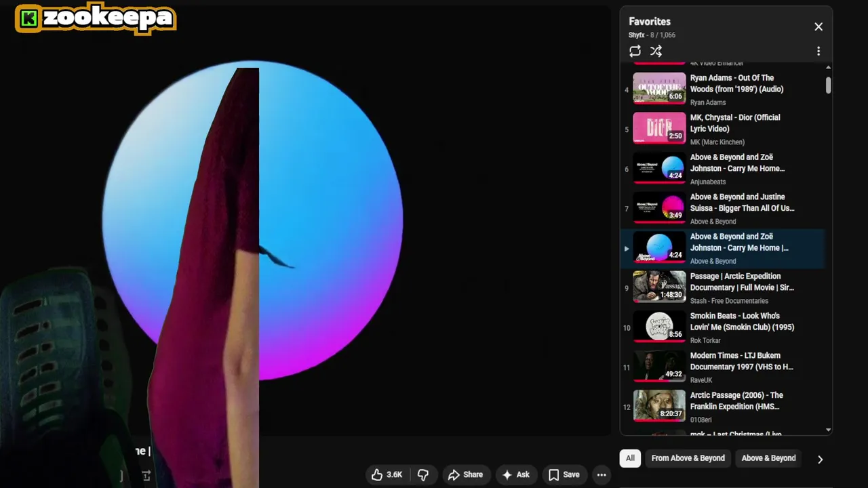Select Carry Me Home title by Anjunabeats
868x488 pixels.
[x=737, y=163]
